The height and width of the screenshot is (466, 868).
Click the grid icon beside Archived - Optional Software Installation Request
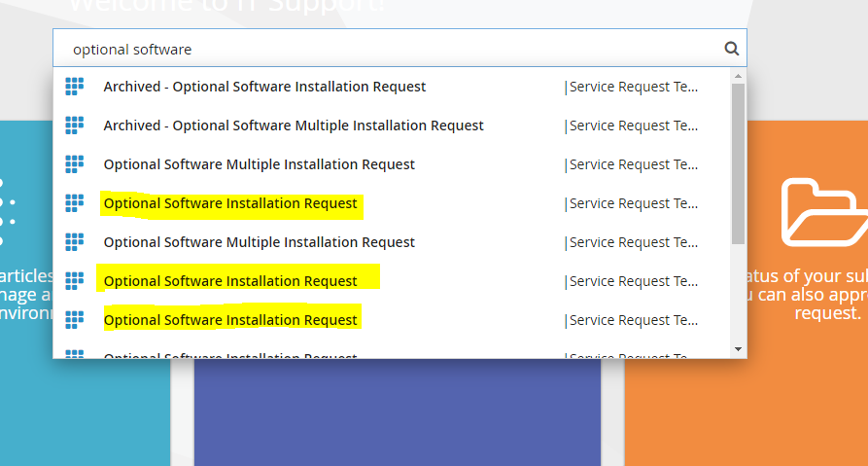tap(75, 87)
